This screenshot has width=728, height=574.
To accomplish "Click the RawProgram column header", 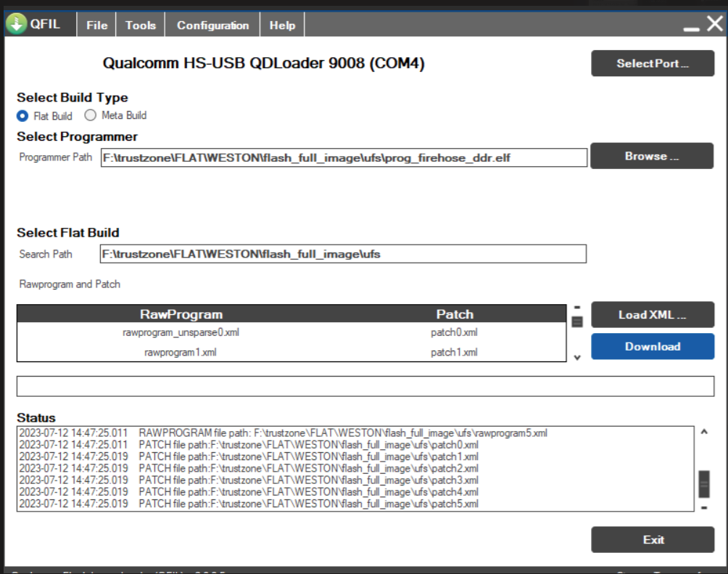I will [181, 314].
